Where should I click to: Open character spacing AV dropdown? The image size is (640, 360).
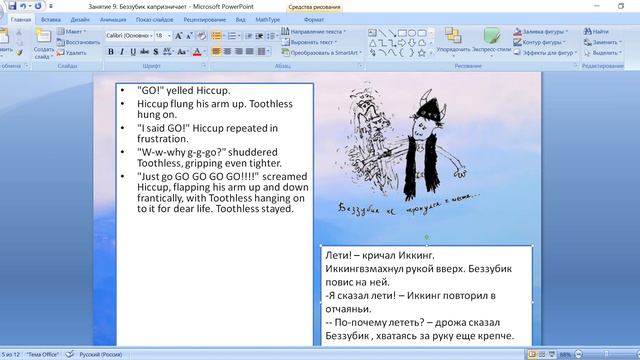(168, 52)
